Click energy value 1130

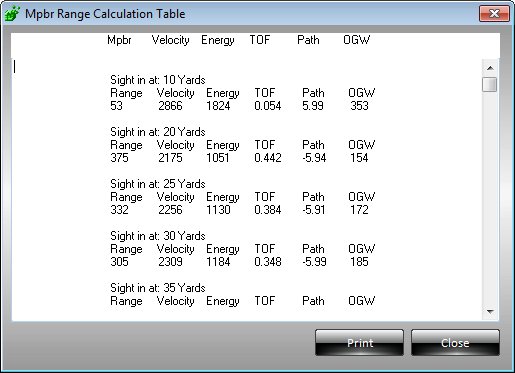coord(218,210)
